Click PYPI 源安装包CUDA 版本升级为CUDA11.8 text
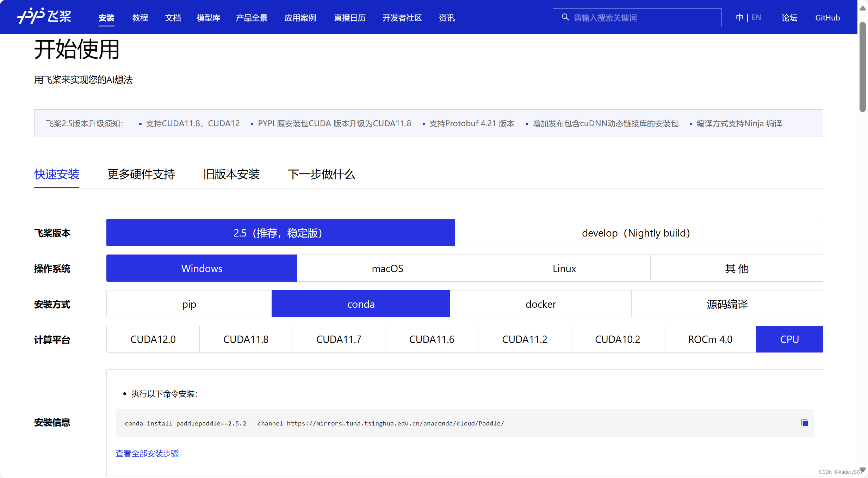Viewport: 868px width, 478px height. [334, 123]
